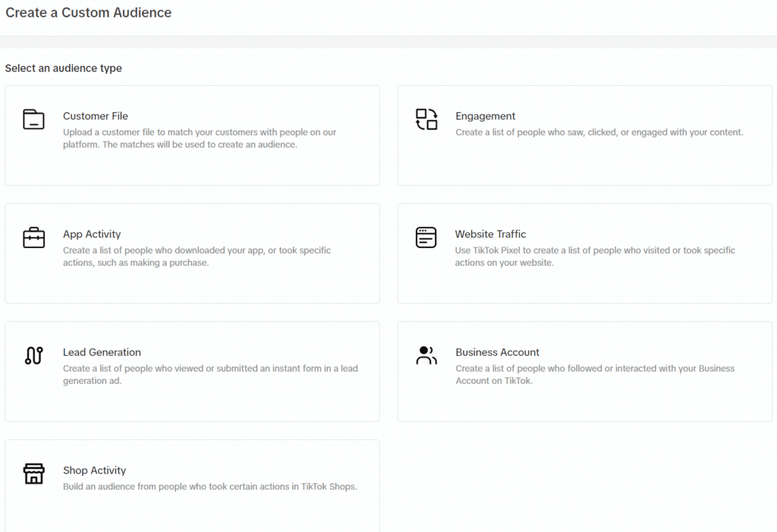Click the Website Traffic browser window icon
The height and width of the screenshot is (532, 777).
[x=426, y=238]
